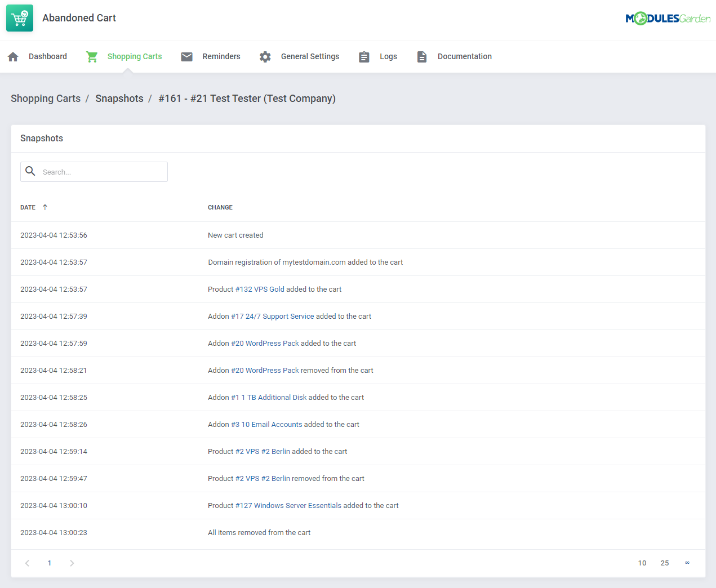
Task: Open Logs via the clipboard icon
Action: [364, 56]
